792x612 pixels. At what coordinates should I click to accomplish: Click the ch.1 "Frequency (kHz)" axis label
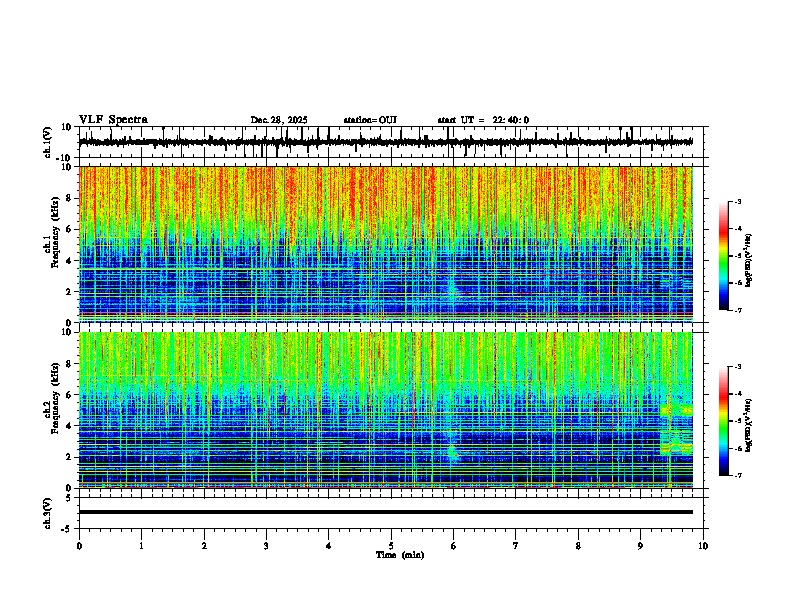(x=56, y=233)
